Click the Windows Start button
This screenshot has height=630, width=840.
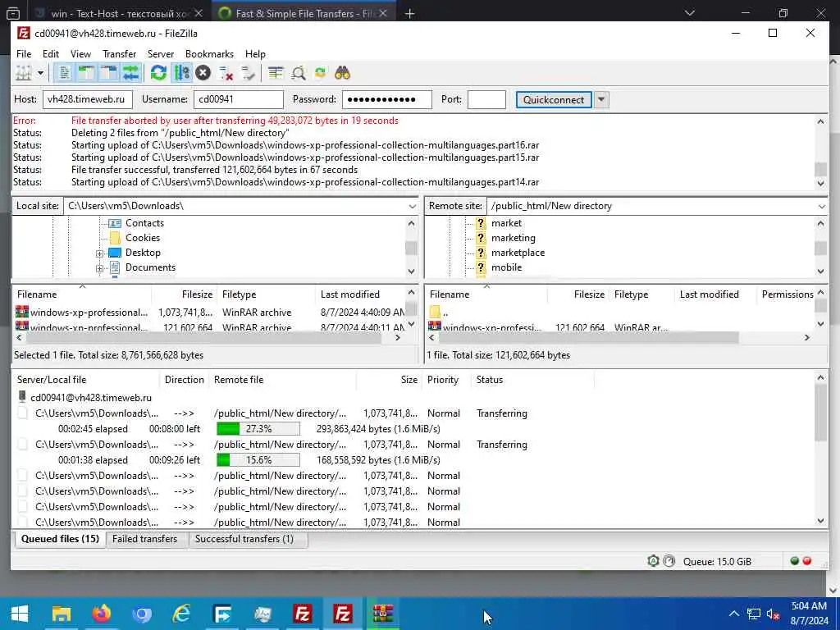point(20,614)
